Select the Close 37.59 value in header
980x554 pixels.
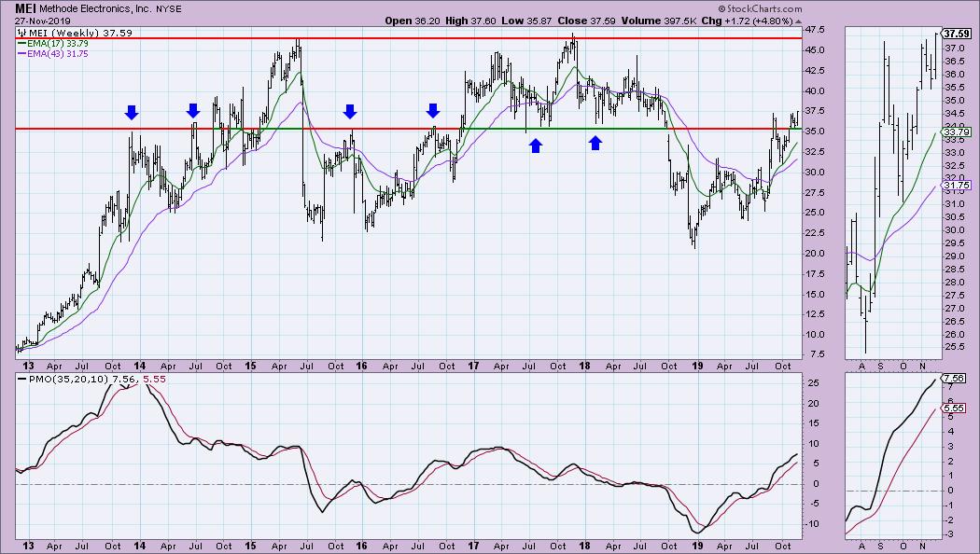click(x=586, y=21)
